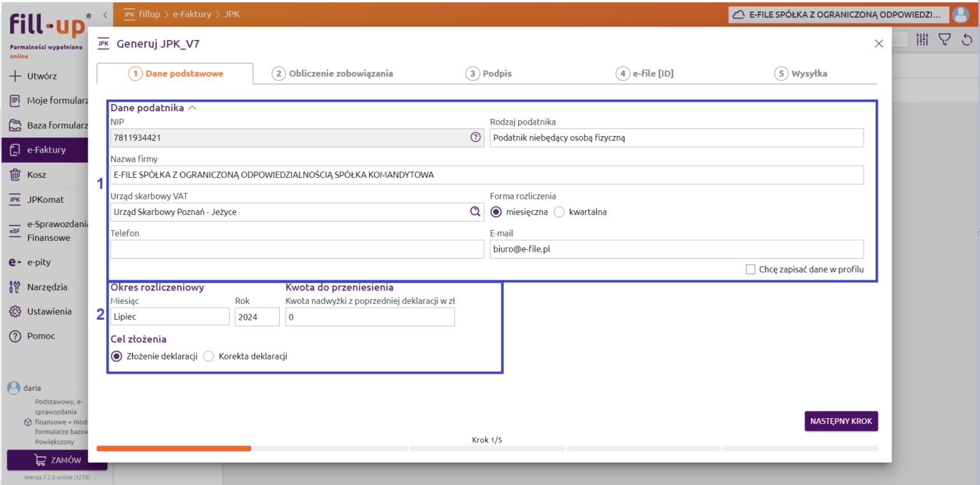Click fillup breadcrumb link
The width and height of the screenshot is (980, 485).
pos(150,14)
